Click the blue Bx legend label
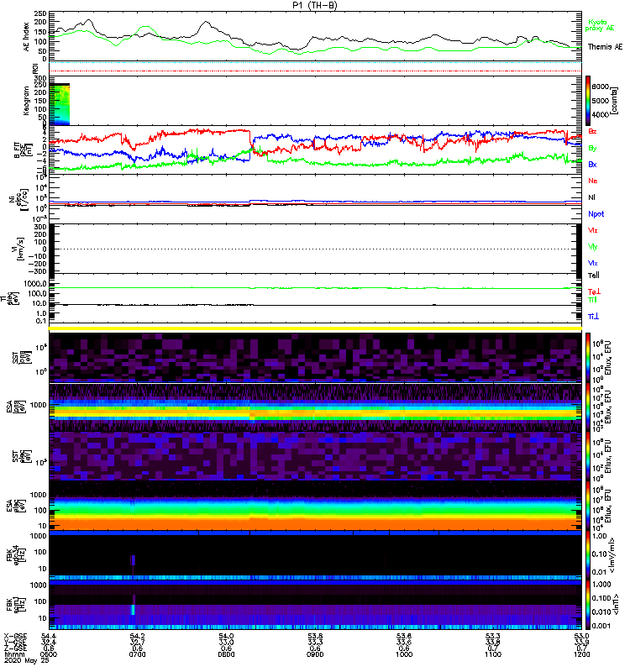 click(592, 164)
